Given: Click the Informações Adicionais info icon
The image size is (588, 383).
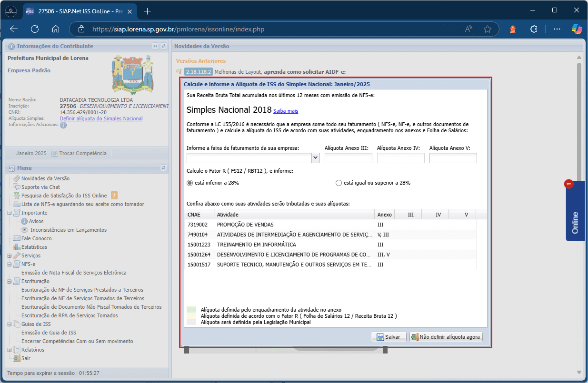Looking at the screenshot, I should click(63, 125).
